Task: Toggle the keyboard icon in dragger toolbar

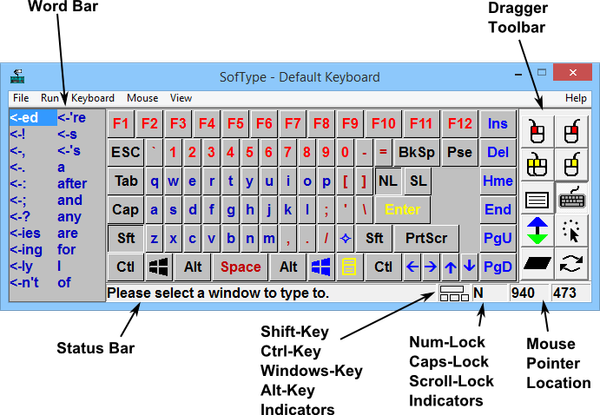Action: coord(571,199)
